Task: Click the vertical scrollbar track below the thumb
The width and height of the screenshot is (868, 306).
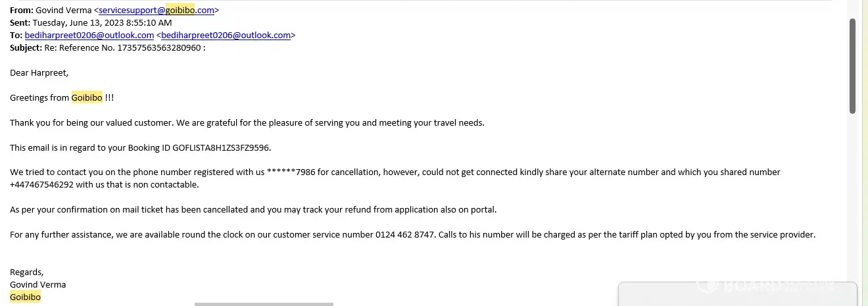Action: (852, 197)
